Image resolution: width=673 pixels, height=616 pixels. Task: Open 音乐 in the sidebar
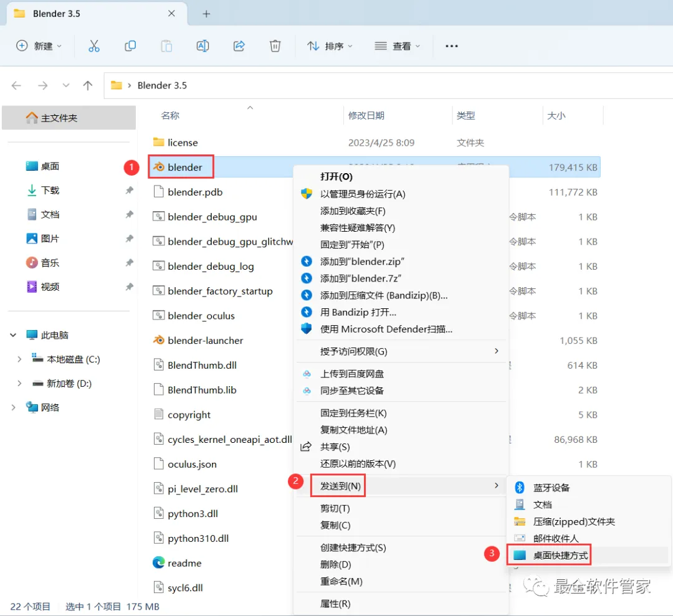pyautogui.click(x=42, y=262)
